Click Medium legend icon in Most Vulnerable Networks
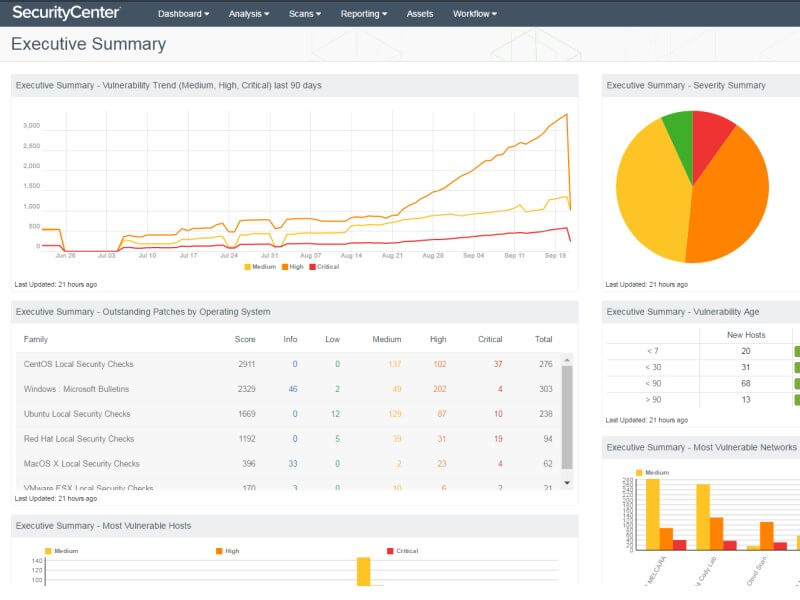 (639, 472)
